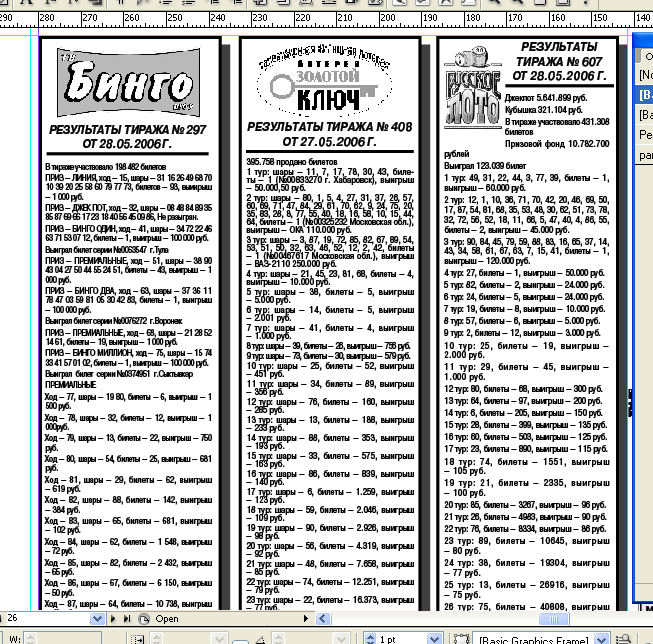This screenshot has width=653, height=644.
Task: Select the Русское лото logo image
Action: (x=472, y=88)
